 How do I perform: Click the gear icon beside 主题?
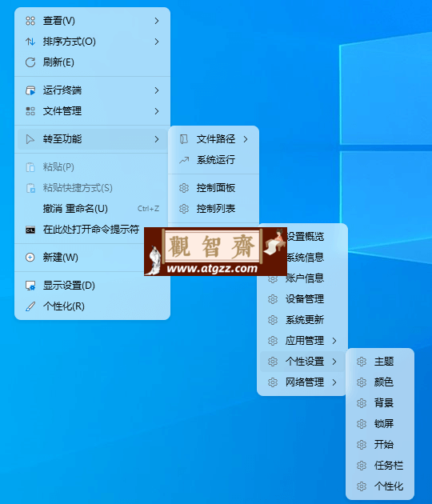tap(362, 362)
